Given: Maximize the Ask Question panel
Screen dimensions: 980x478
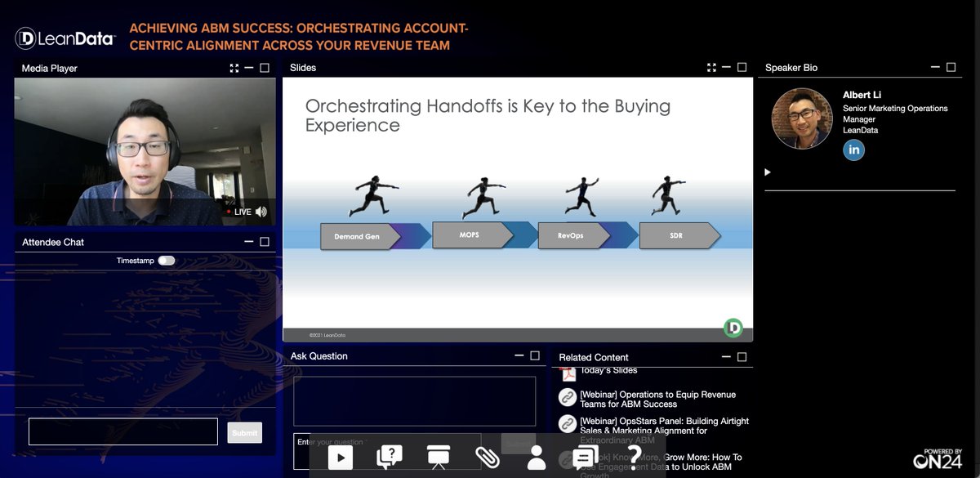Looking at the screenshot, I should tap(535, 355).
